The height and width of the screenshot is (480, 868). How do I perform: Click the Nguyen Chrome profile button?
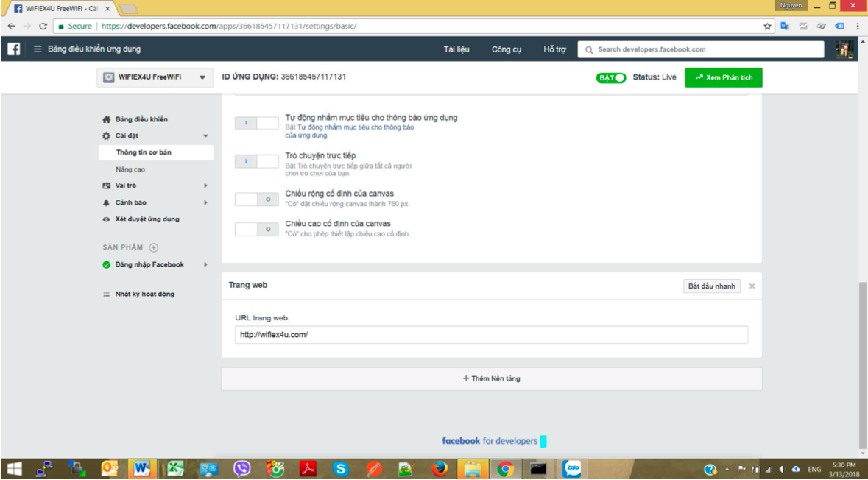tap(791, 5)
